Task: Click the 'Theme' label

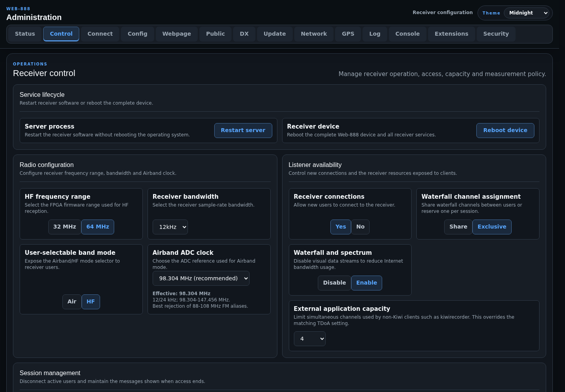Action: [x=491, y=13]
